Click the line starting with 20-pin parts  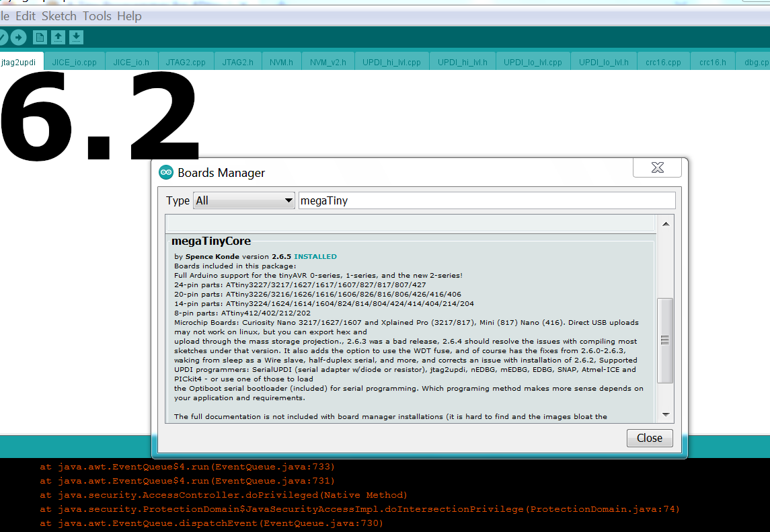317,294
